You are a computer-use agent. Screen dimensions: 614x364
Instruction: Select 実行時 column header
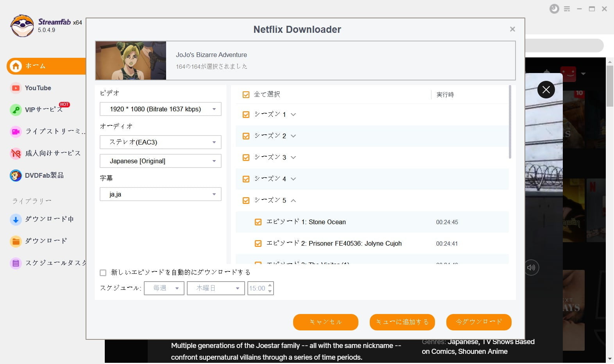(445, 95)
